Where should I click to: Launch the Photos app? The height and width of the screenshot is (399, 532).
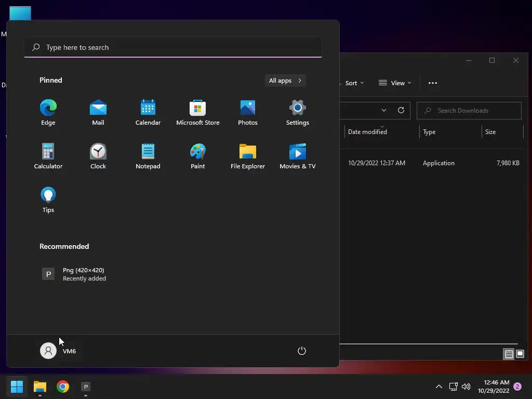[x=248, y=112]
